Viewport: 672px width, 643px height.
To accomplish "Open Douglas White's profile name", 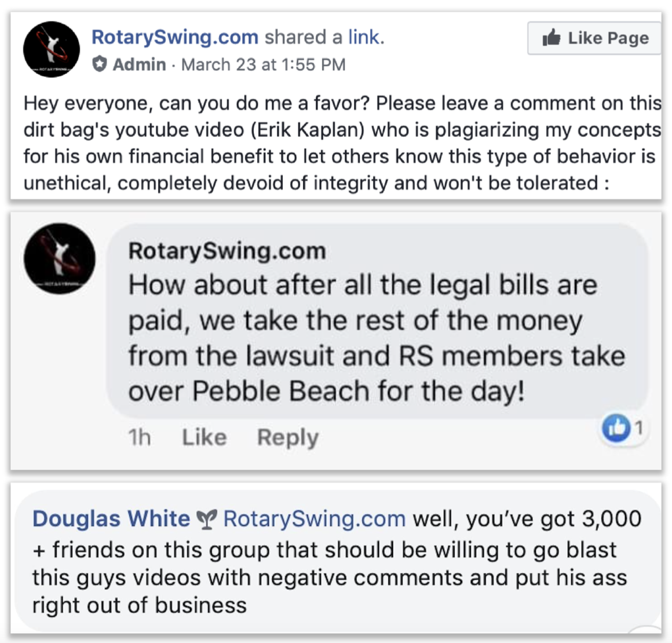I will tap(111, 518).
